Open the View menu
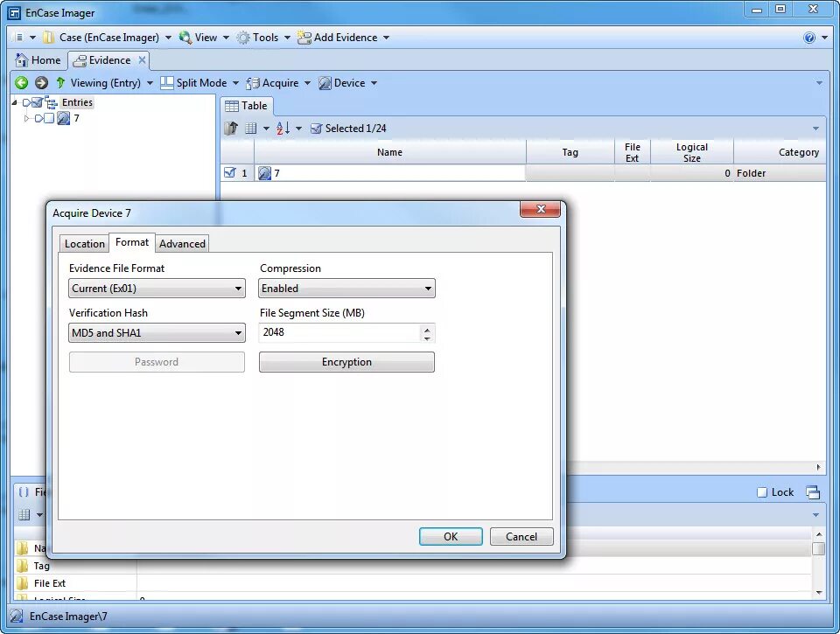The image size is (840, 634). [204, 38]
